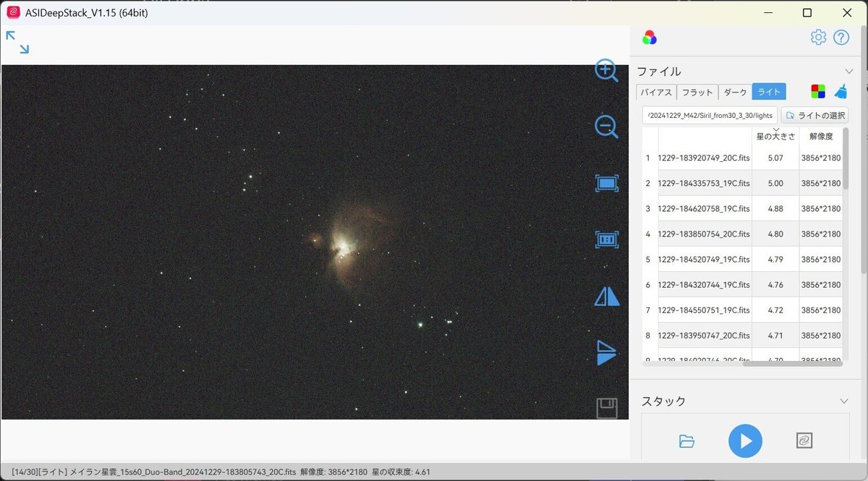Switch to the フラット tab
Viewport: 868px width, 481px height.
tap(697, 92)
